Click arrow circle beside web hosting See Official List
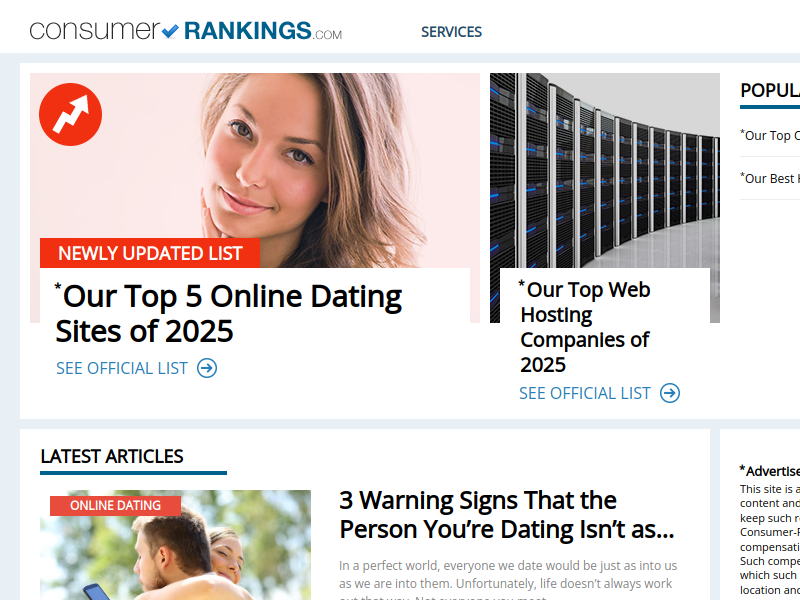Image resolution: width=800 pixels, height=600 pixels. click(x=670, y=393)
